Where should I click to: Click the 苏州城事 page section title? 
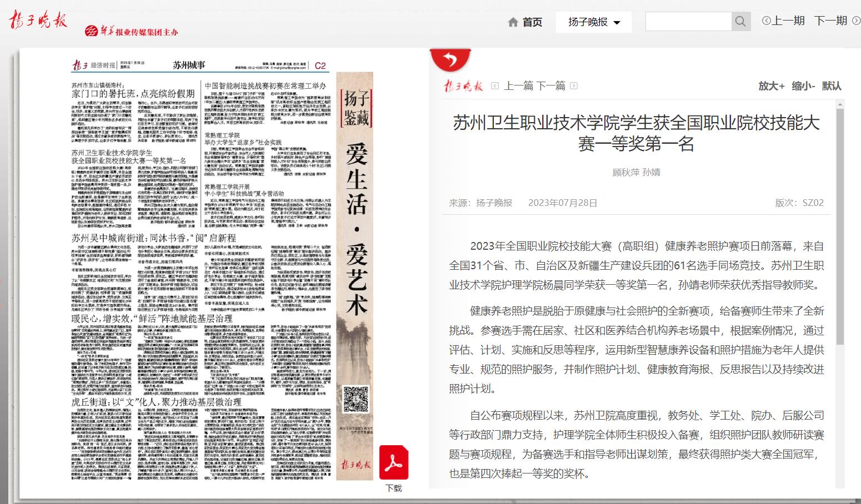pos(189,65)
